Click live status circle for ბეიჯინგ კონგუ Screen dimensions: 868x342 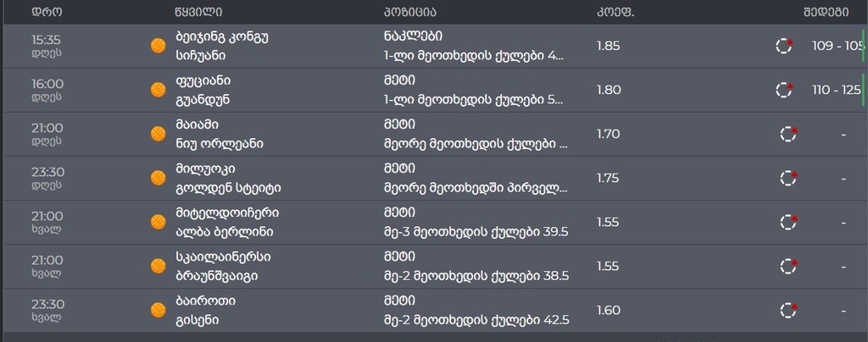785,46
